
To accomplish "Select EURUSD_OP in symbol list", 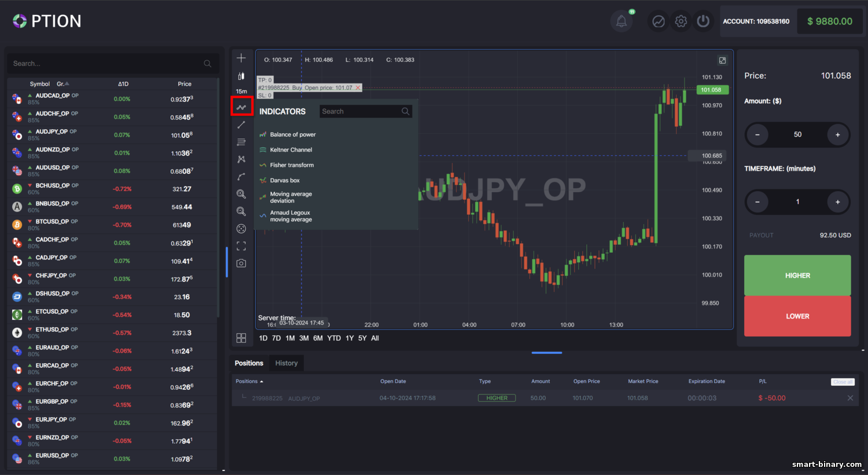I will 113,458.
